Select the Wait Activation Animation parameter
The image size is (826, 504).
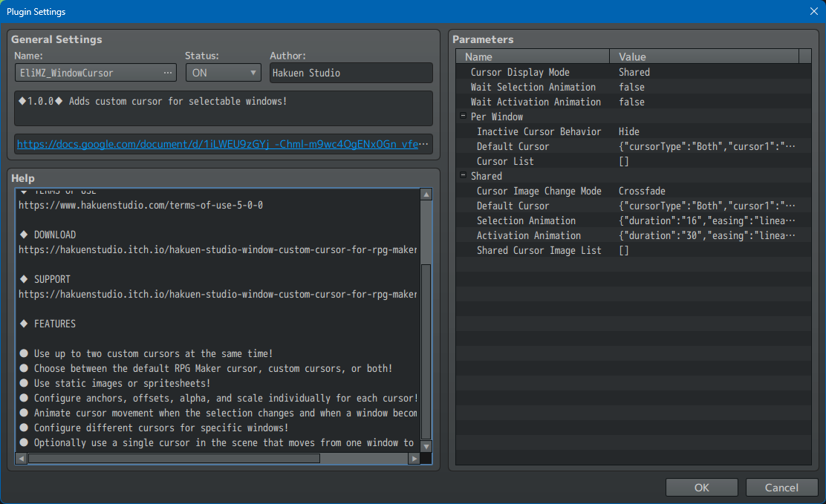click(x=633, y=102)
